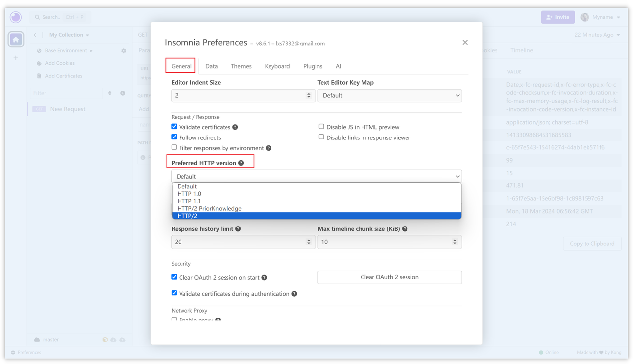Enable Filter responses by environment
This screenshot has width=633, height=364.
point(174,147)
